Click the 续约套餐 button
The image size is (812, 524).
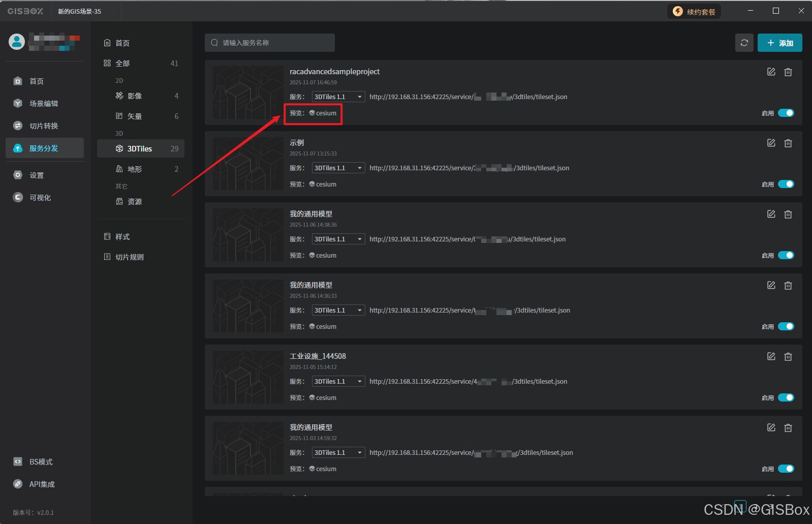pyautogui.click(x=694, y=11)
